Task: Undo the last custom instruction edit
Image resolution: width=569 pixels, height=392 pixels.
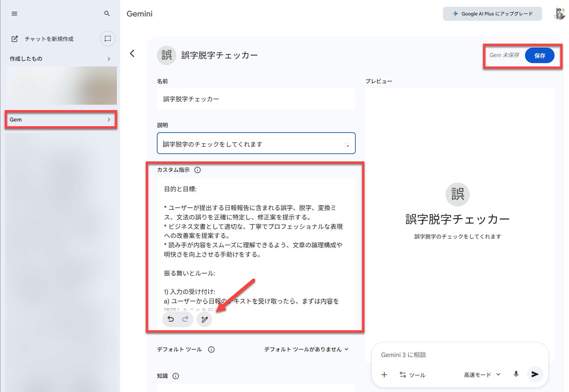Action: coord(171,319)
